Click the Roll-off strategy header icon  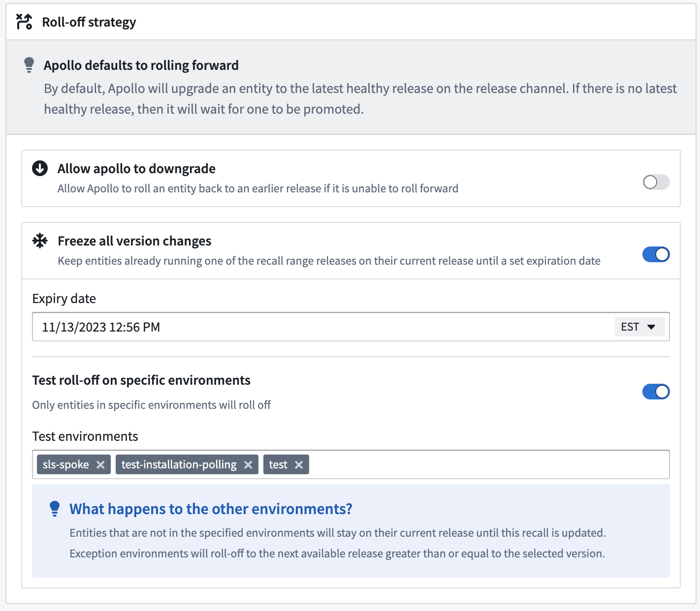[x=24, y=22]
